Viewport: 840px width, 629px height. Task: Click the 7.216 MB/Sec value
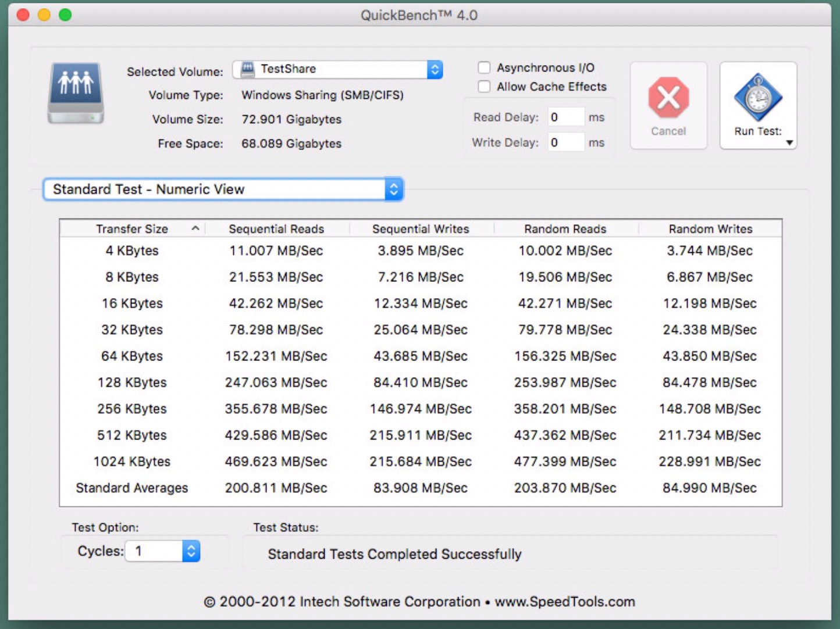(421, 277)
